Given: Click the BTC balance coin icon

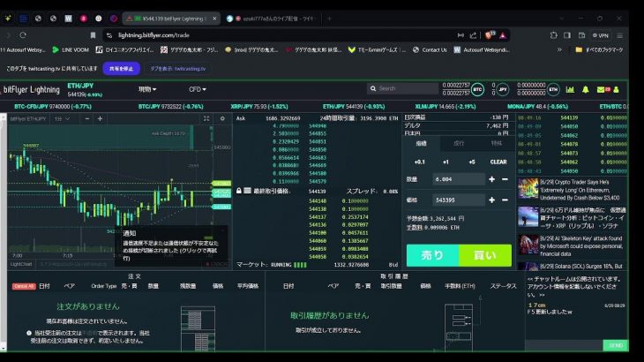Looking at the screenshot, I should tap(476, 89).
